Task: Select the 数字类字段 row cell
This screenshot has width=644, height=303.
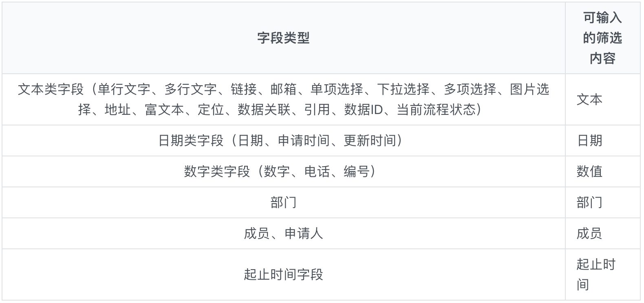Action: pyautogui.click(x=283, y=171)
